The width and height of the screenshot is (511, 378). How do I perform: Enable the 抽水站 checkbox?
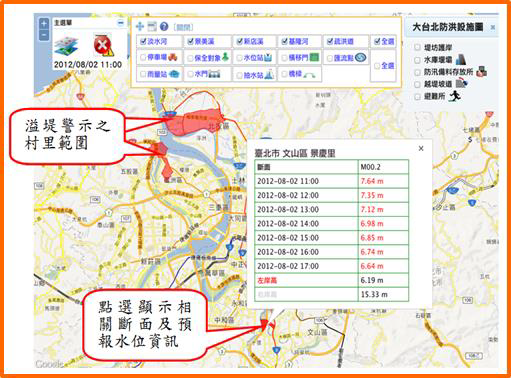tap(239, 75)
